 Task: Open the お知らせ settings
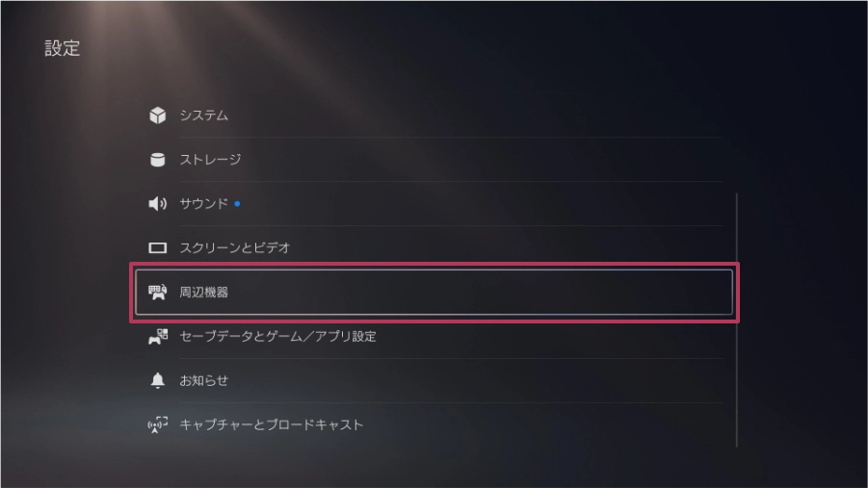point(203,381)
